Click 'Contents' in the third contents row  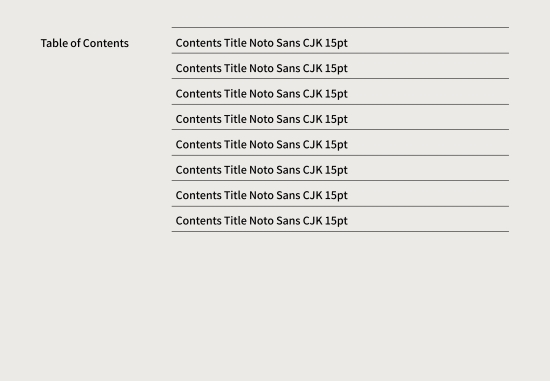pyautogui.click(x=199, y=94)
